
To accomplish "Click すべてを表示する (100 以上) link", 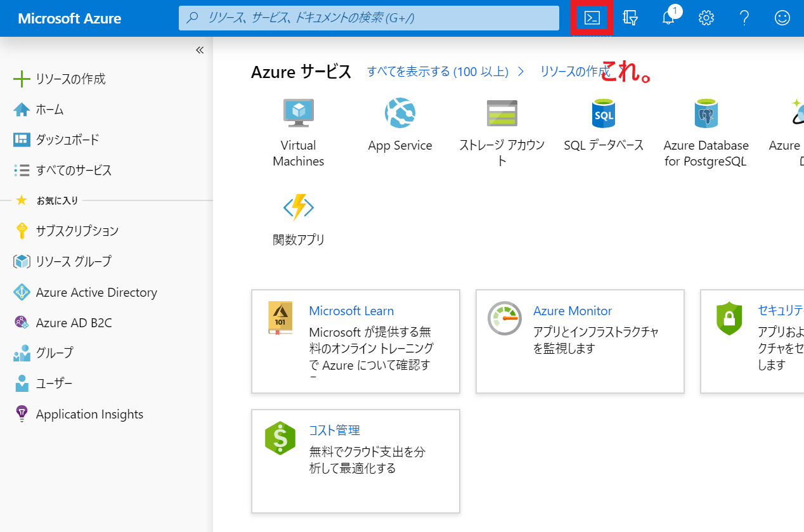I will pyautogui.click(x=438, y=72).
